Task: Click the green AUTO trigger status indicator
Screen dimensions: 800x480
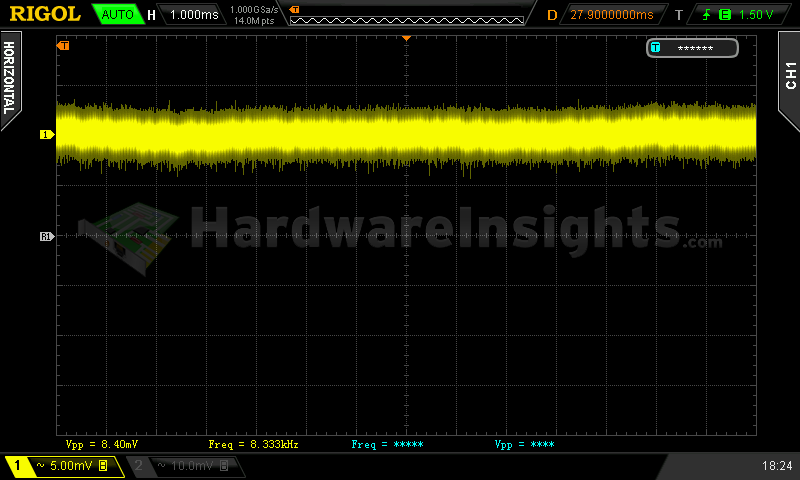Action: pos(116,15)
